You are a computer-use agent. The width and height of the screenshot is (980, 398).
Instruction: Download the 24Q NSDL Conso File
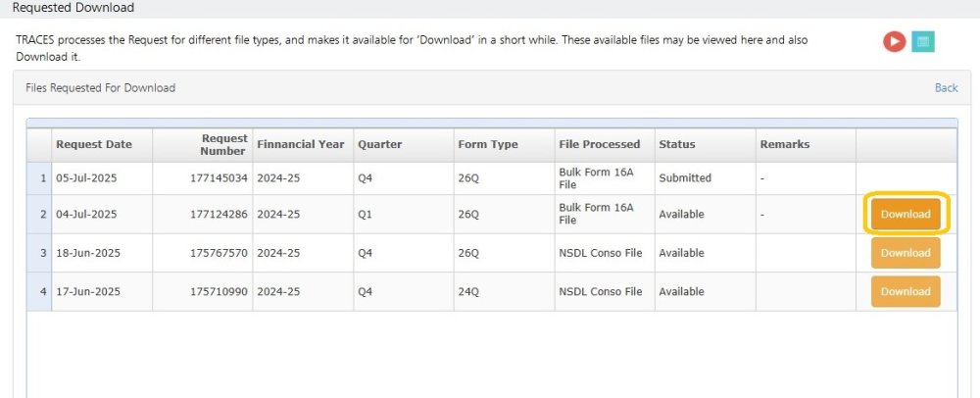pos(906,291)
